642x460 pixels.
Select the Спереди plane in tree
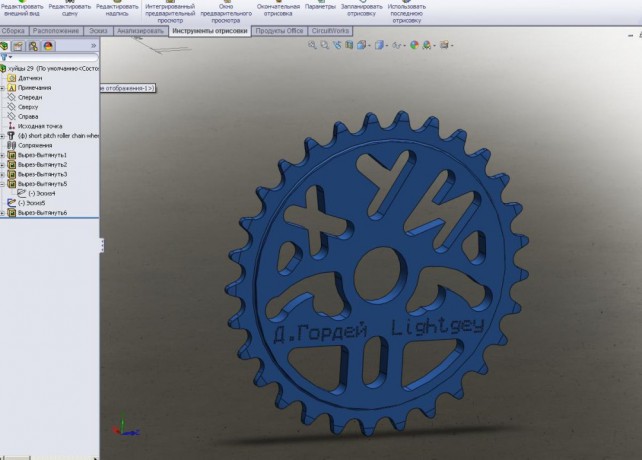pos(30,97)
